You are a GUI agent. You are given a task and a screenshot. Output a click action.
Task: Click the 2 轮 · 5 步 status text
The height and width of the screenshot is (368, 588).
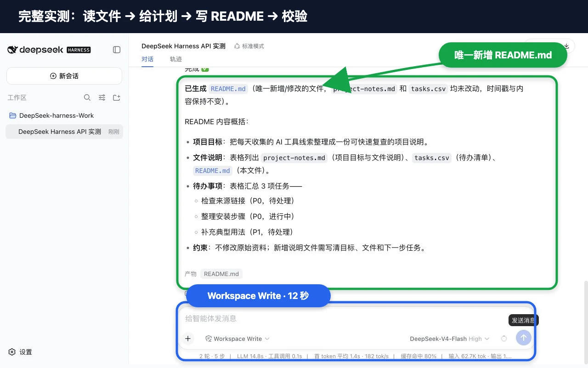pos(212,356)
